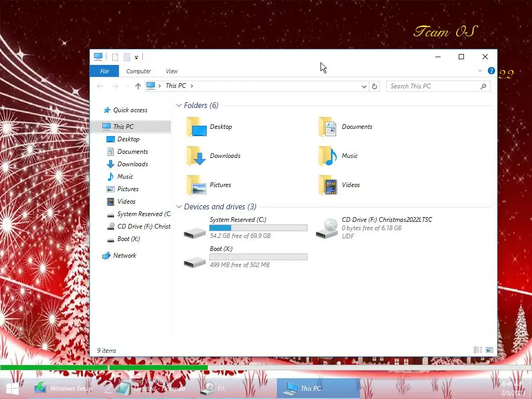Switch to the Computer ribbon tab
The width and height of the screenshot is (532, 399).
coord(138,71)
